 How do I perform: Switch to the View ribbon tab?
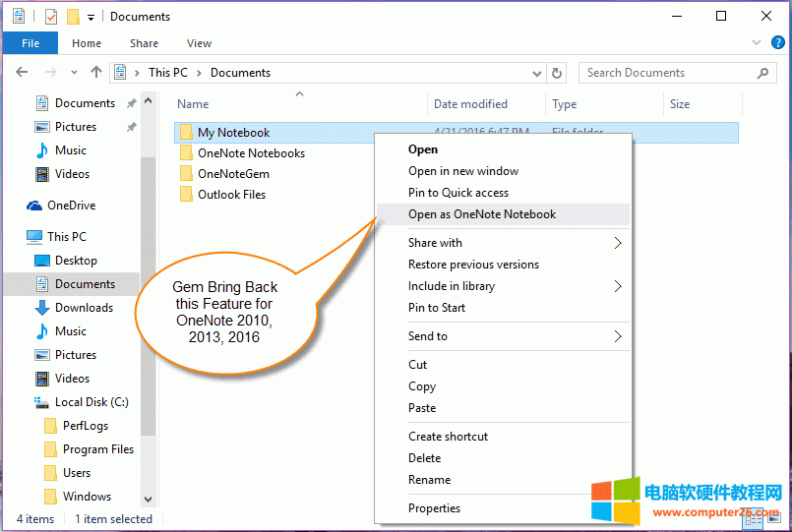pyautogui.click(x=199, y=43)
